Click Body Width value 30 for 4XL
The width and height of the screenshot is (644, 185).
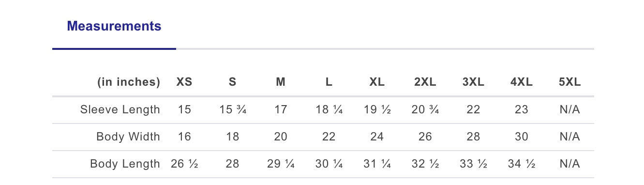pos(522,137)
